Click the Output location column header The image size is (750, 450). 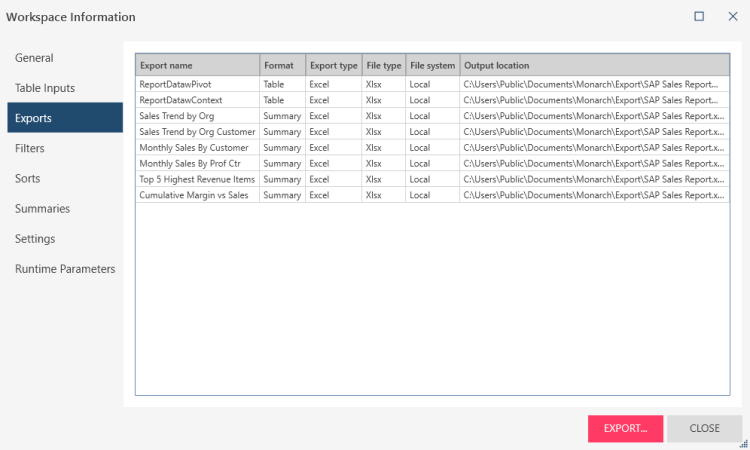(x=595, y=65)
